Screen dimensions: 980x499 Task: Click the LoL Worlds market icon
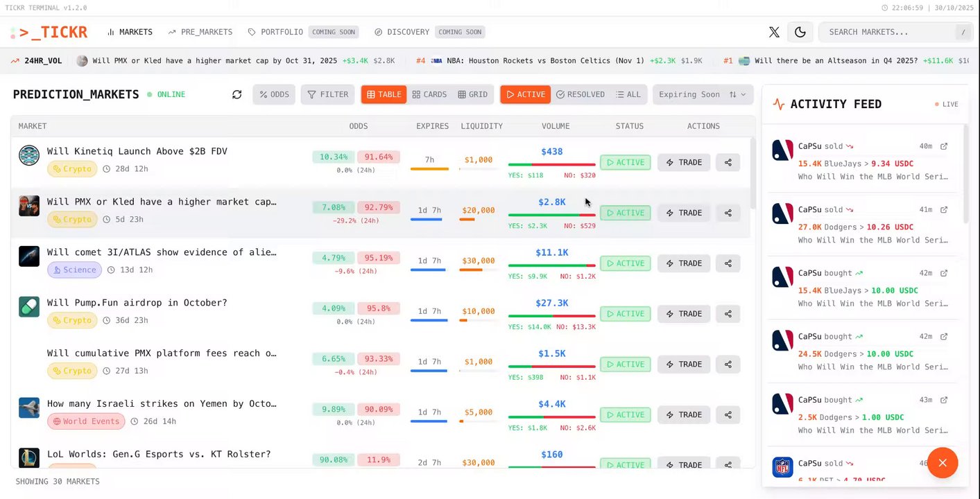(x=29, y=457)
